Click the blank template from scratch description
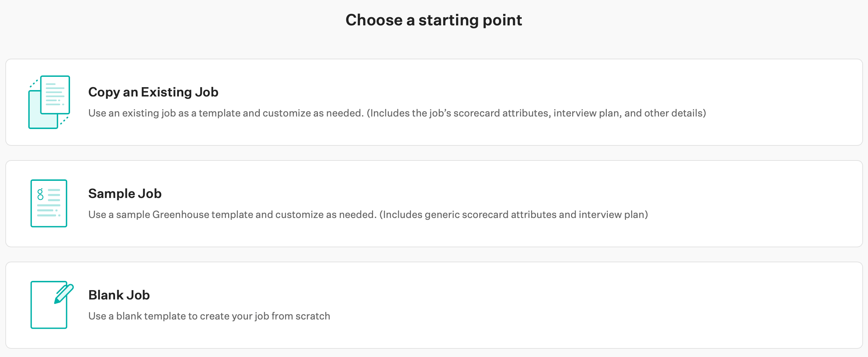The width and height of the screenshot is (868, 357). (x=209, y=316)
